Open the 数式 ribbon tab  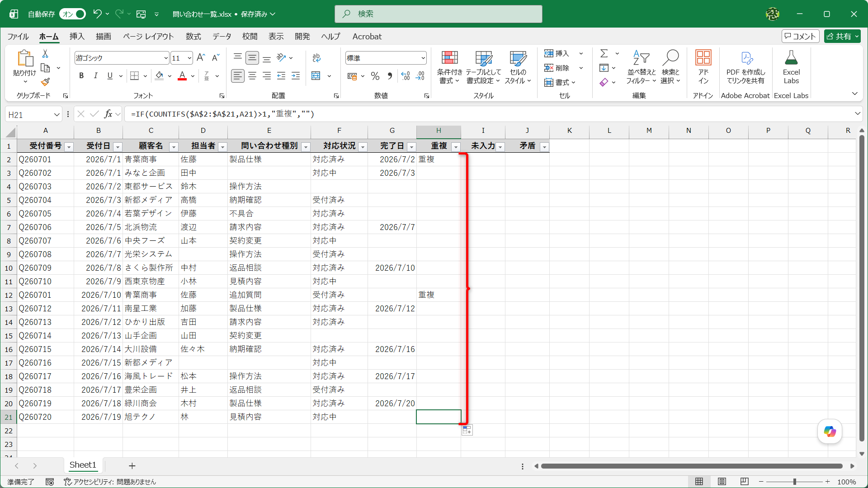193,37
